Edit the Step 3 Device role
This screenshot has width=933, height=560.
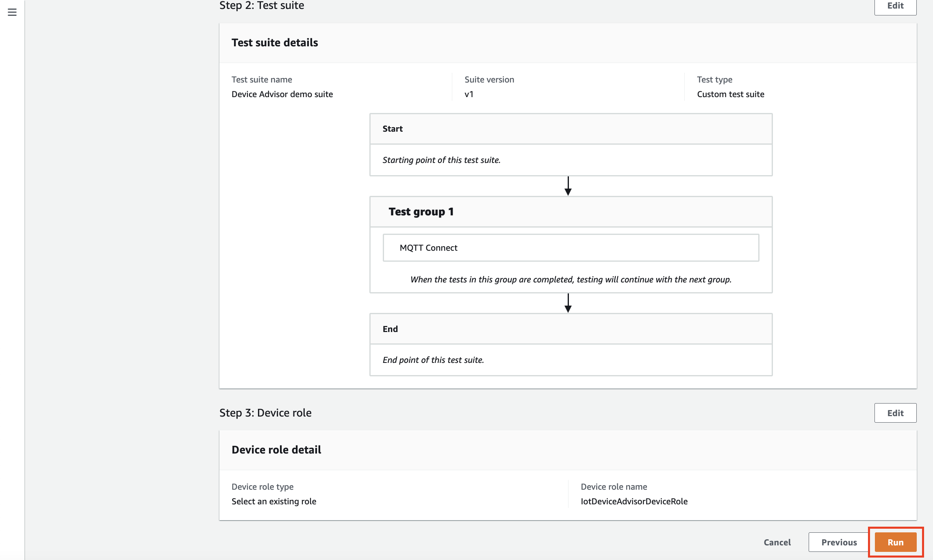pos(895,413)
